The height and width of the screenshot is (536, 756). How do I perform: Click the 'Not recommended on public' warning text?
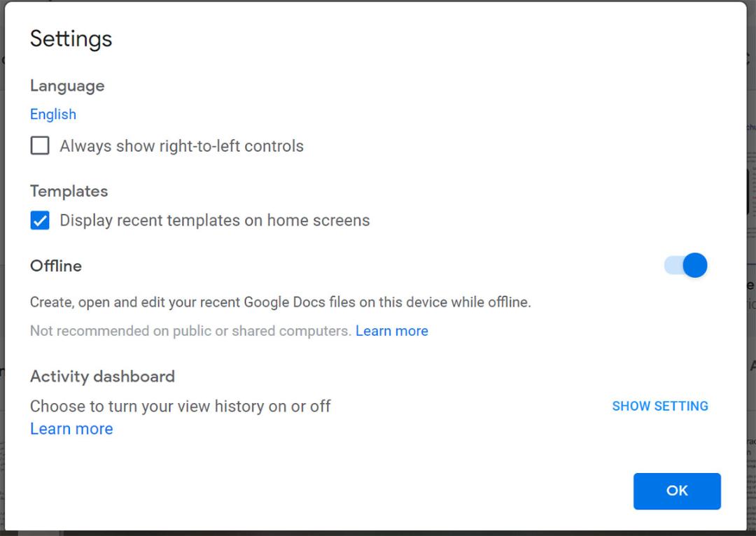(190, 331)
